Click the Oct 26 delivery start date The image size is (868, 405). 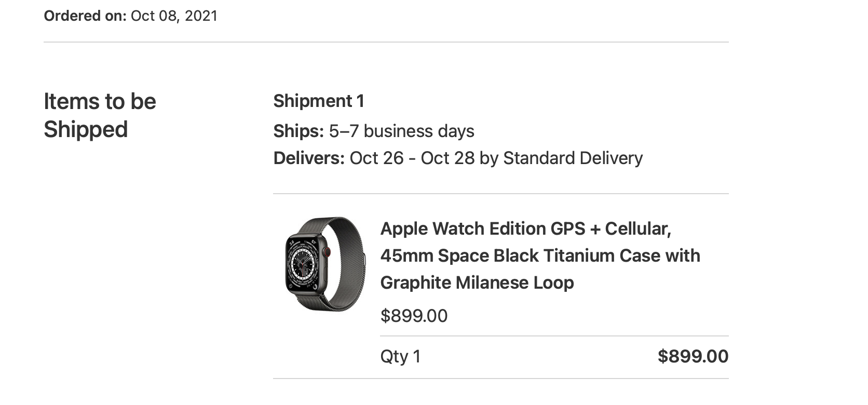point(376,158)
